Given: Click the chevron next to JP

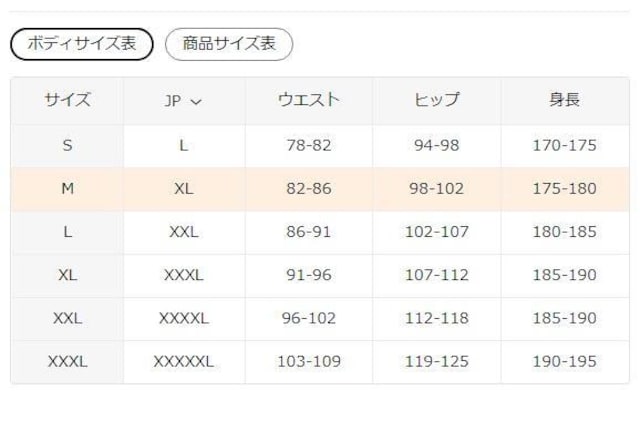Looking at the screenshot, I should point(196,101).
